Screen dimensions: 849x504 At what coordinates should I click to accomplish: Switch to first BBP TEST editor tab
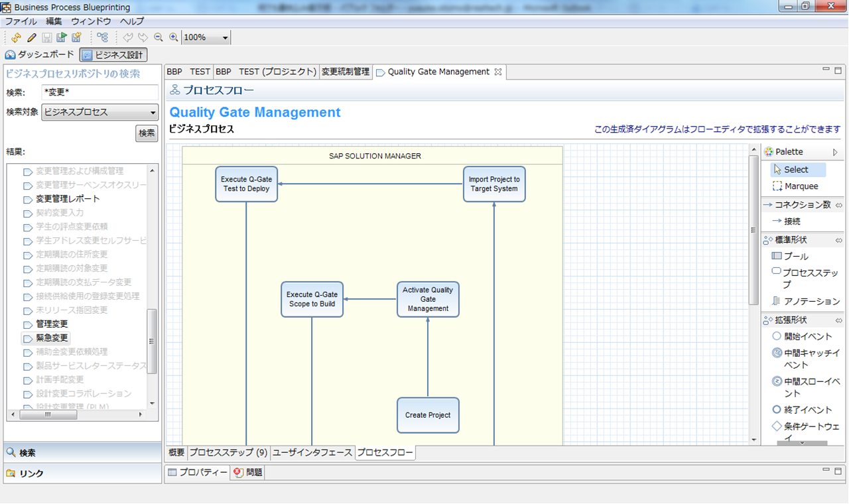click(x=188, y=72)
